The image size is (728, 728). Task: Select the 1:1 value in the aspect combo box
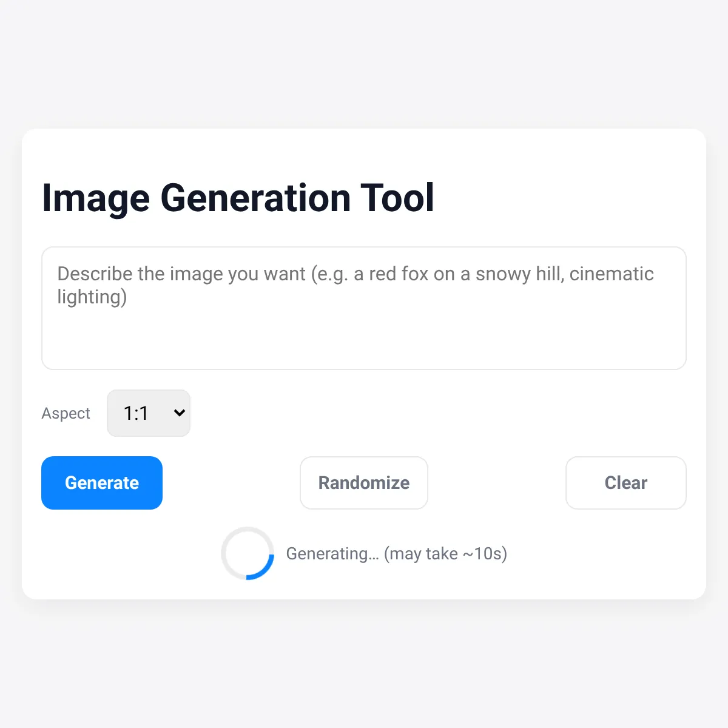coord(136,413)
